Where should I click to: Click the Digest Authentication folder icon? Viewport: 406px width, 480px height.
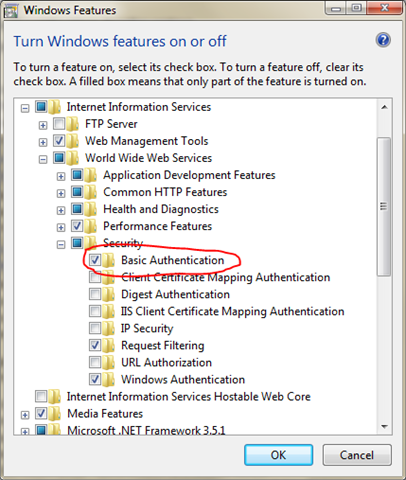[108, 294]
